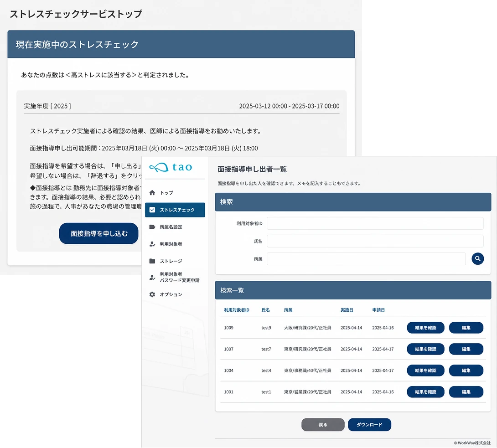Click 東京/研究課/20代/正社員 cell
This screenshot has height=448, width=497.
[x=307, y=349]
